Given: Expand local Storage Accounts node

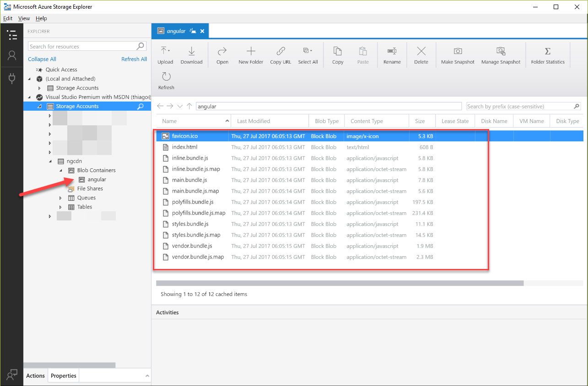Looking at the screenshot, I should point(39,88).
